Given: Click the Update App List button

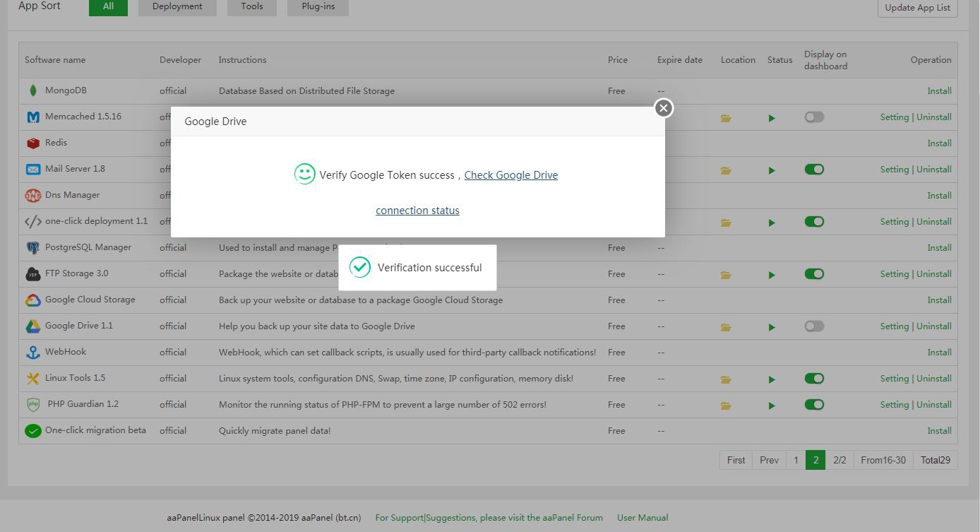Looking at the screenshot, I should (917, 8).
